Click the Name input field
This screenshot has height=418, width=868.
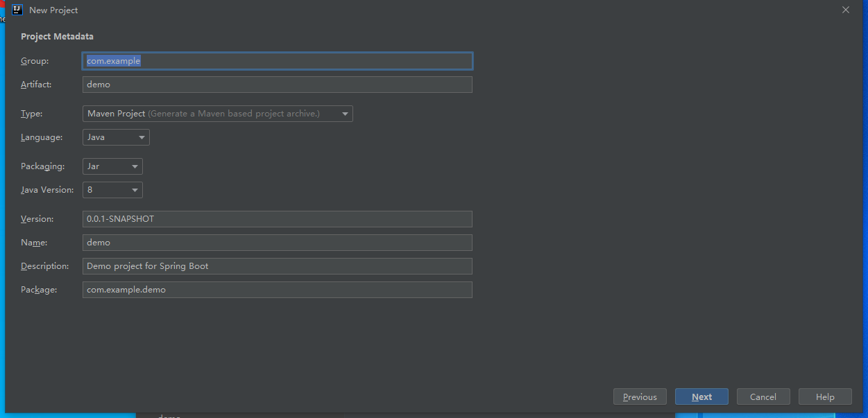point(278,243)
